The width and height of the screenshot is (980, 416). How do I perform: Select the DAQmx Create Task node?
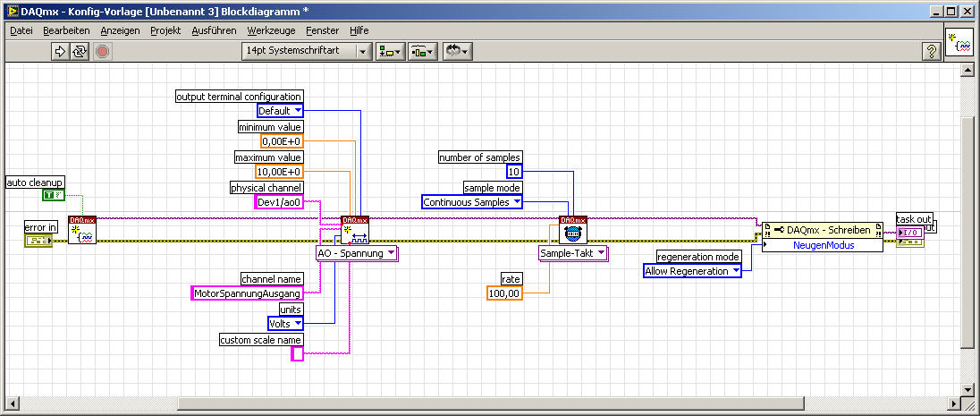pyautogui.click(x=82, y=230)
